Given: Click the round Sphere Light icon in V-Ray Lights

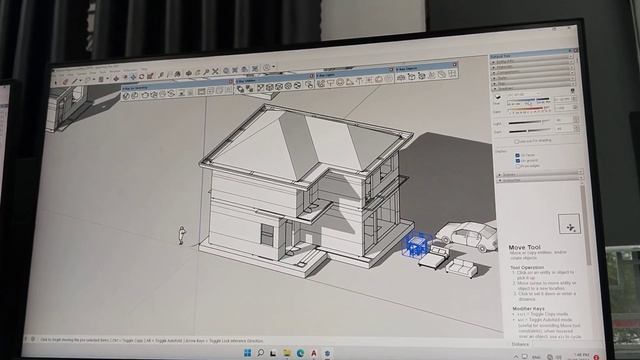Looking at the screenshot, I should pos(340,82).
